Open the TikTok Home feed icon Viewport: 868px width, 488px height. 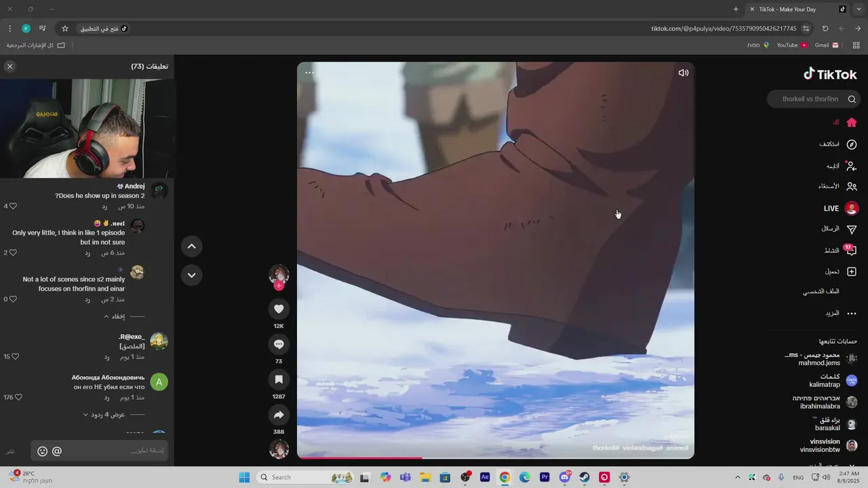[x=852, y=123]
